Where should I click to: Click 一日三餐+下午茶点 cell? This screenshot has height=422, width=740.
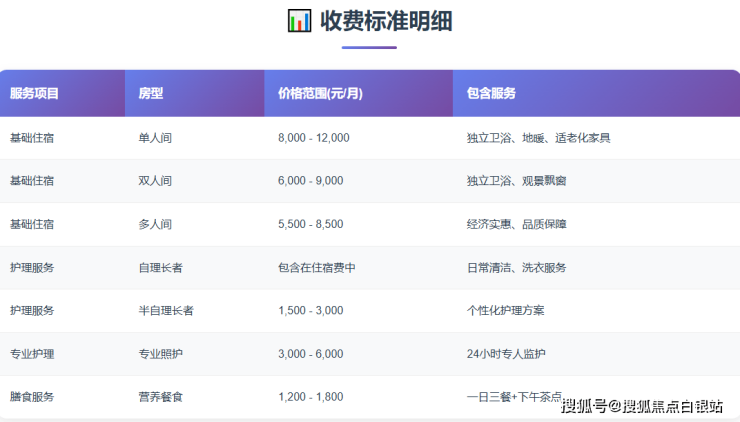514,397
